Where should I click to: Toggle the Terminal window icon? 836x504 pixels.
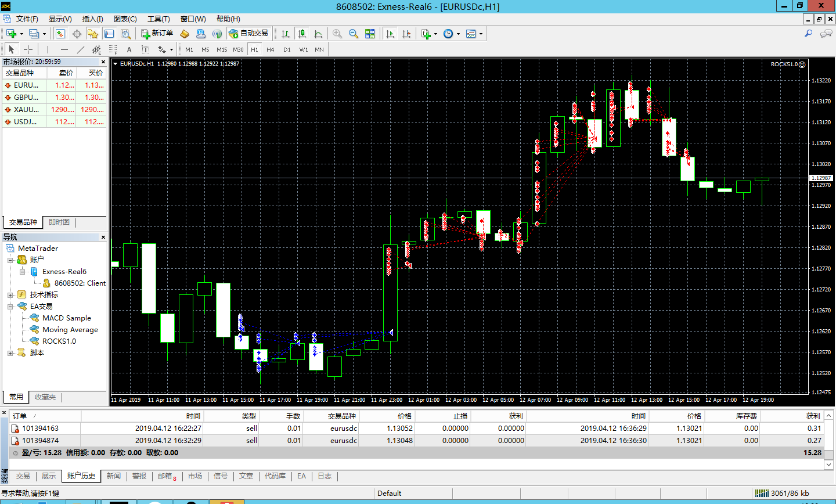[109, 34]
